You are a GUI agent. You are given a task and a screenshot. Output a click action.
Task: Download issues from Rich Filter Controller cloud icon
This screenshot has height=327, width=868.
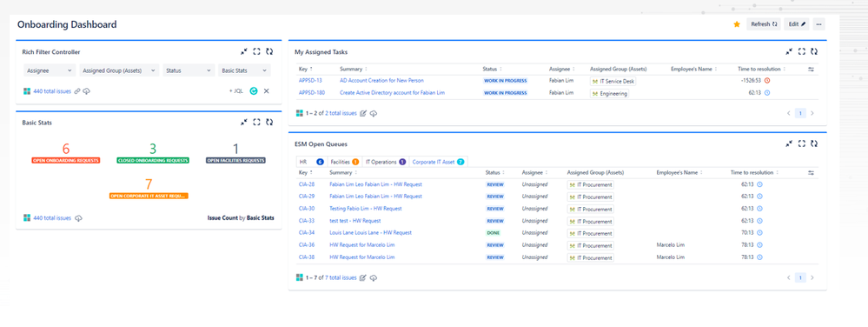[86, 91]
